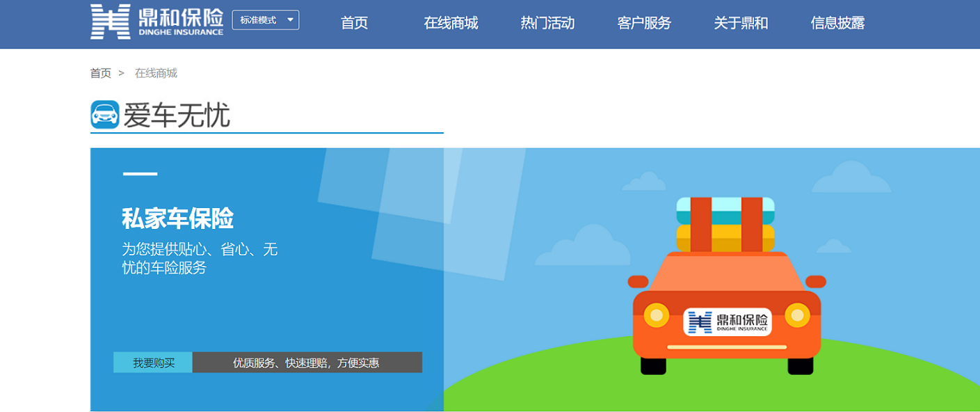Click the orange car illustration in banner
This screenshot has height=412, width=980.
[x=727, y=285]
